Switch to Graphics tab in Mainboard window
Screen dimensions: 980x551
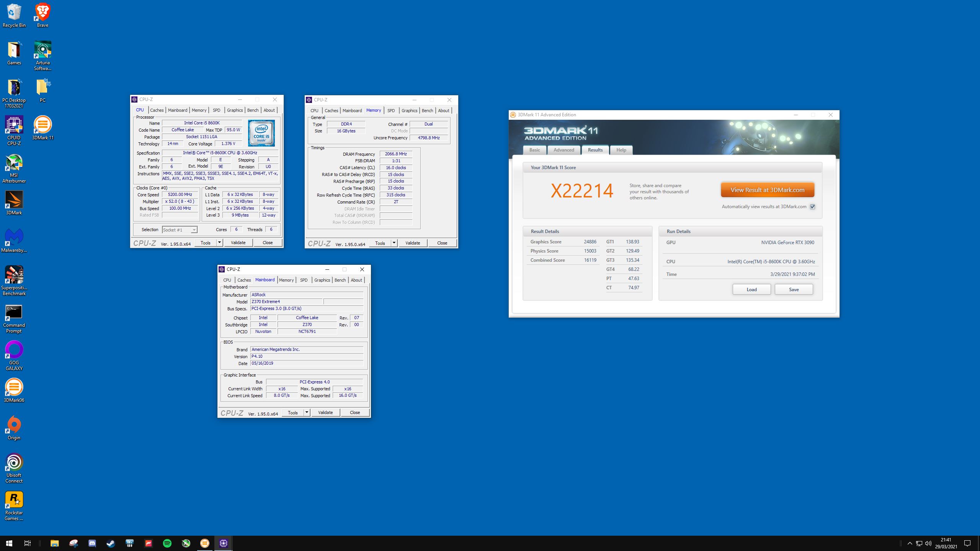coord(322,280)
